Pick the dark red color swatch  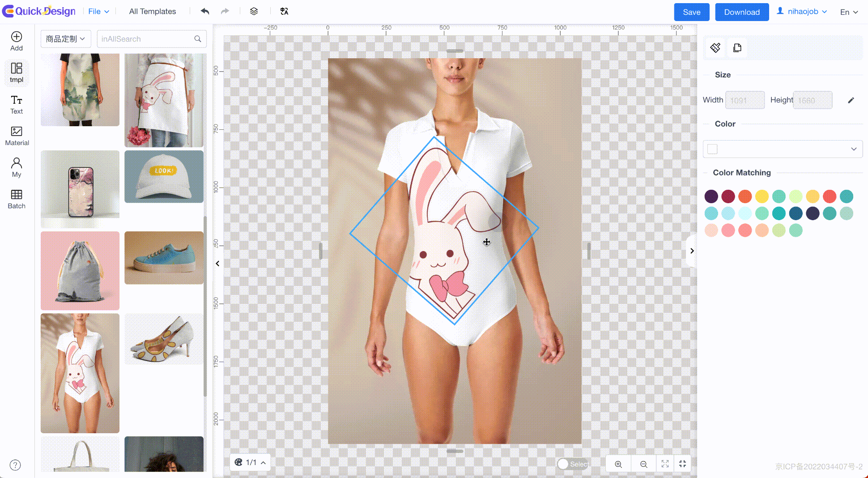pos(728,196)
